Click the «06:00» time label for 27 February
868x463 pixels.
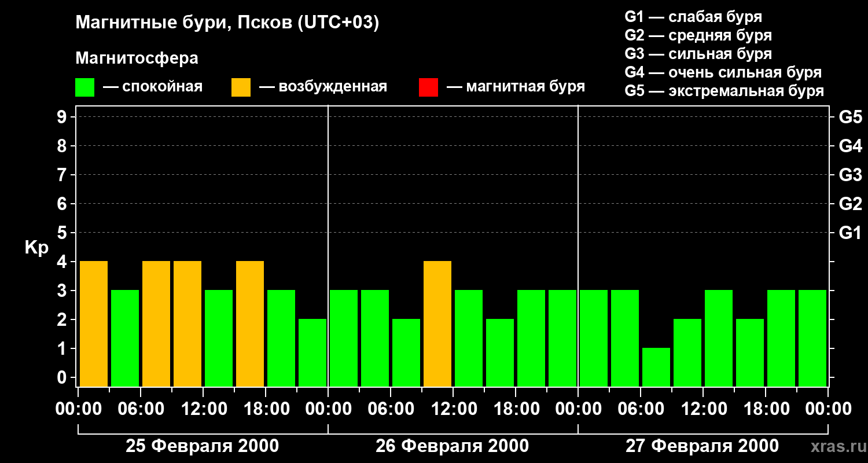pyautogui.click(x=641, y=409)
